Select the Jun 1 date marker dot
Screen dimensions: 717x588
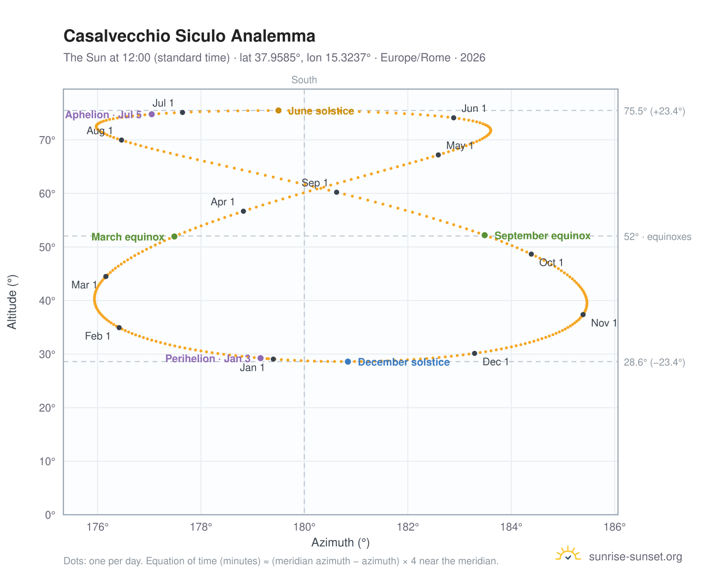point(454,118)
